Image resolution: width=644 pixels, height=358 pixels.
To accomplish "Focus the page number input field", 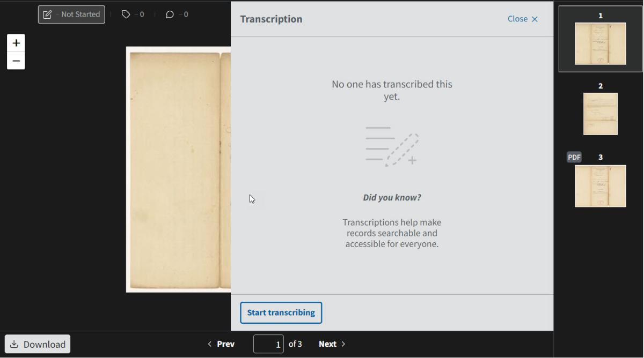I will click(268, 344).
